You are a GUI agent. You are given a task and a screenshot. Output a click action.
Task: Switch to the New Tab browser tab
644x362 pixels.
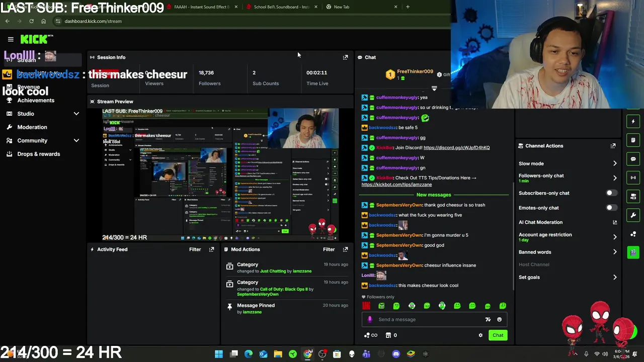click(x=361, y=7)
